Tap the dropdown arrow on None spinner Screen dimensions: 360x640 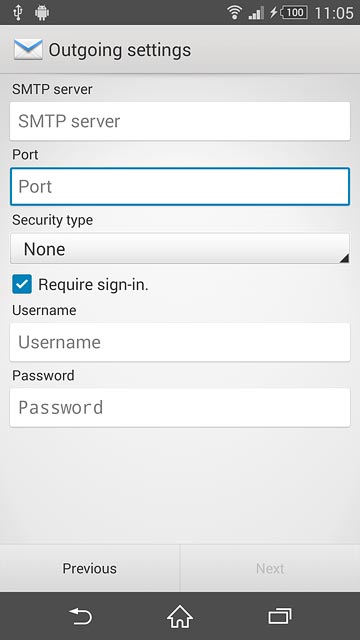click(x=344, y=258)
